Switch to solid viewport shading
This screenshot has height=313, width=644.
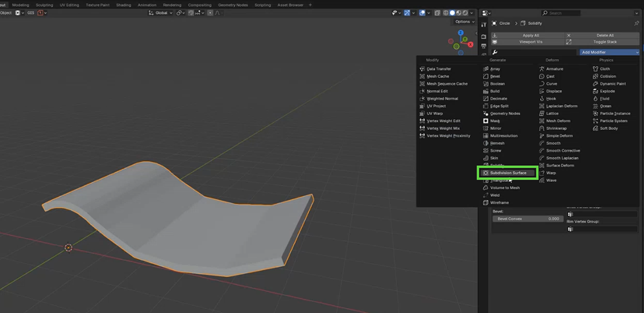point(452,13)
